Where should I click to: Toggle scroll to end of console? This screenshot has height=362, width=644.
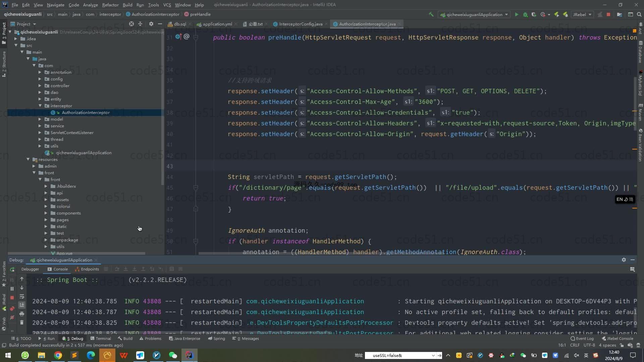point(22,305)
